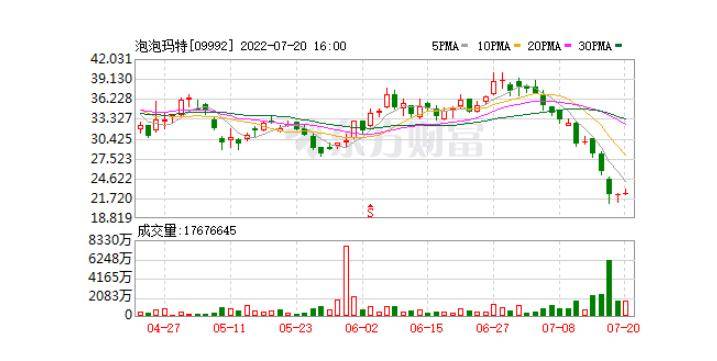Click the timestamp 2022-07-20 16:00
Viewport: 717px width, 361px height.
click(293, 46)
